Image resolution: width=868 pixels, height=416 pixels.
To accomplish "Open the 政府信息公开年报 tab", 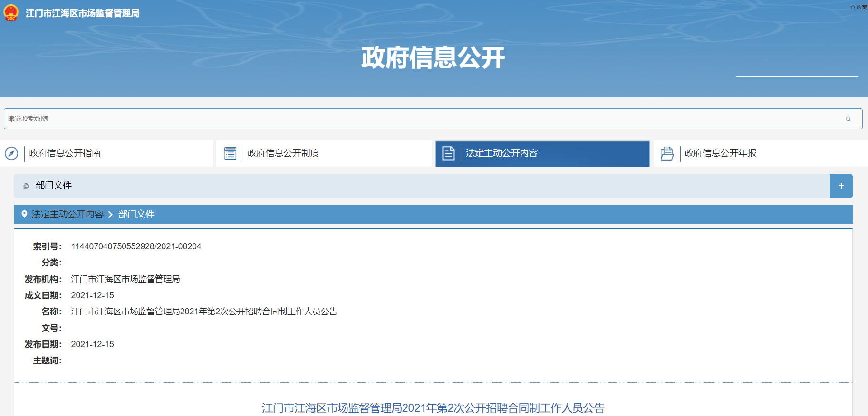I will (x=720, y=153).
